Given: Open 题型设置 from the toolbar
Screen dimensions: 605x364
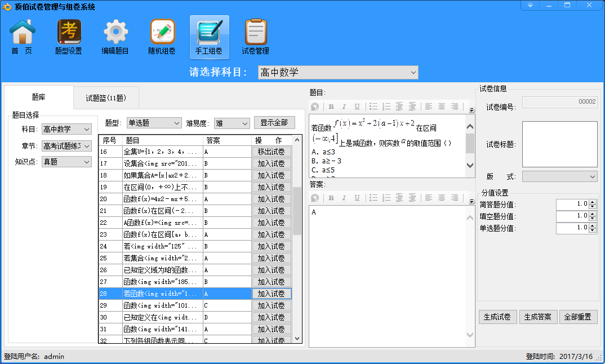Looking at the screenshot, I should pyautogui.click(x=69, y=37).
